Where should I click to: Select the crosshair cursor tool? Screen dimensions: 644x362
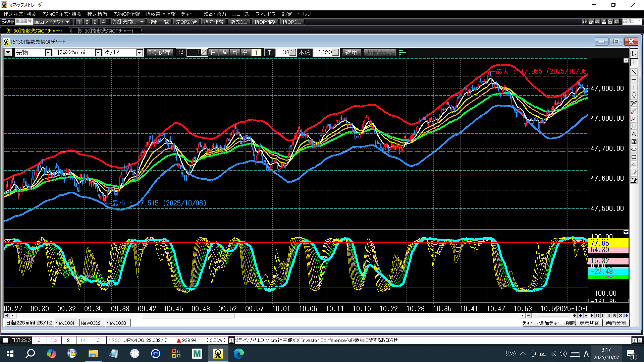click(634, 62)
